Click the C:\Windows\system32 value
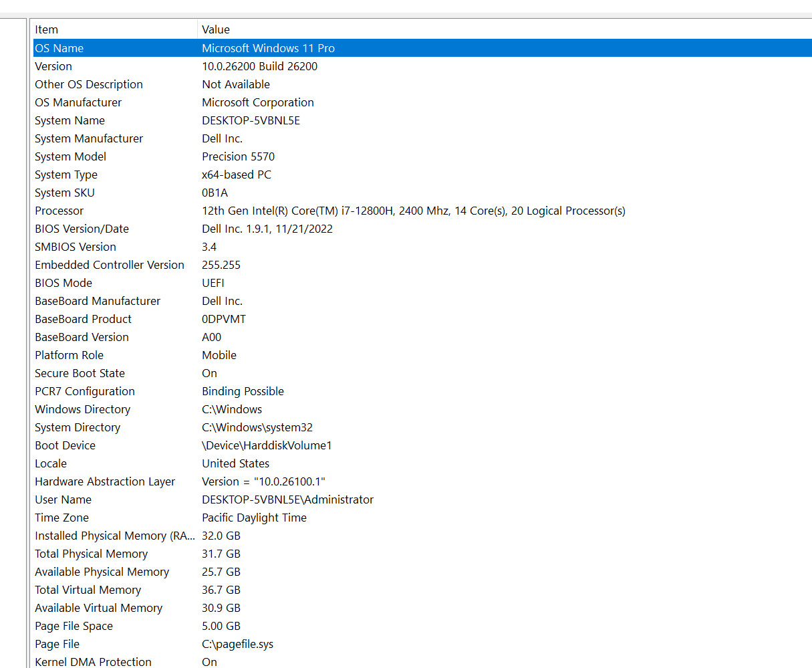Screen dimensions: 812x668 point(257,427)
